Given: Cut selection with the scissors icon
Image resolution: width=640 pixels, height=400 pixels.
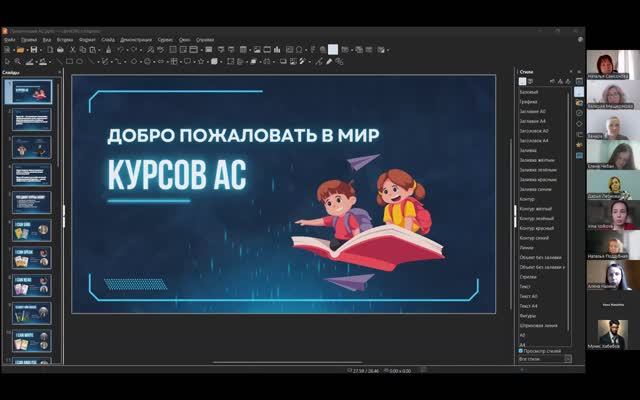Looking at the screenshot, I should point(73,50).
